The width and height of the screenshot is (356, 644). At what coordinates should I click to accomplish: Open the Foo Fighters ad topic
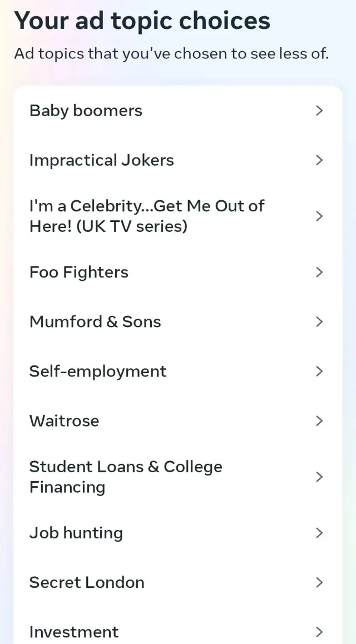[79, 272]
